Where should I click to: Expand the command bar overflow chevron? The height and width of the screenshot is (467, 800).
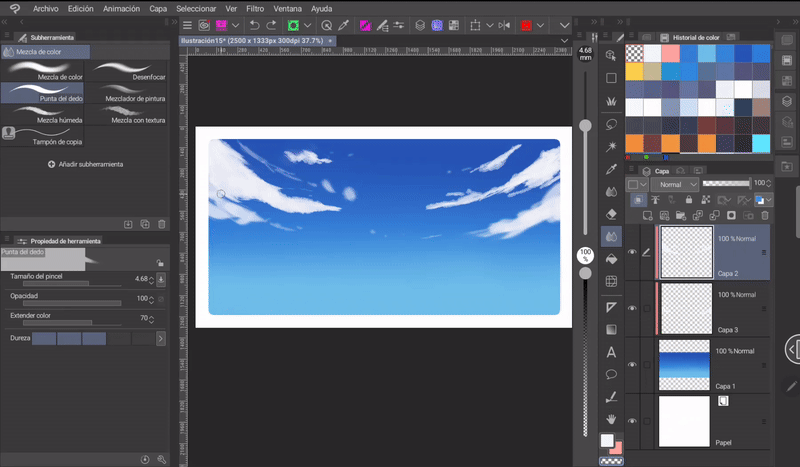coord(564,25)
